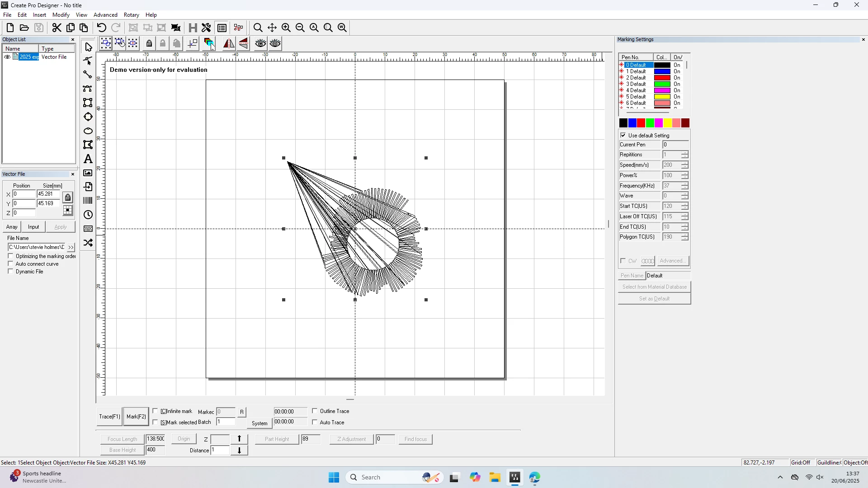Open the Insert Bitmap image tool
Screen dimensions: 868x488
click(x=88, y=173)
